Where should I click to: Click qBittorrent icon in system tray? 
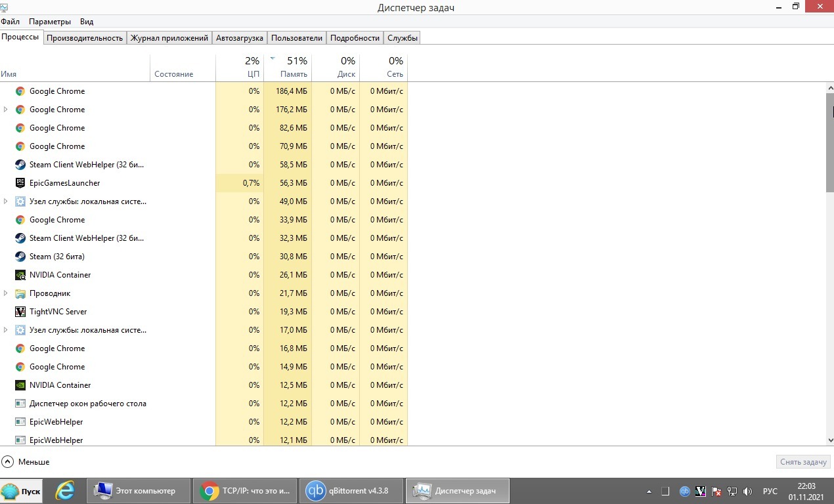tap(684, 491)
